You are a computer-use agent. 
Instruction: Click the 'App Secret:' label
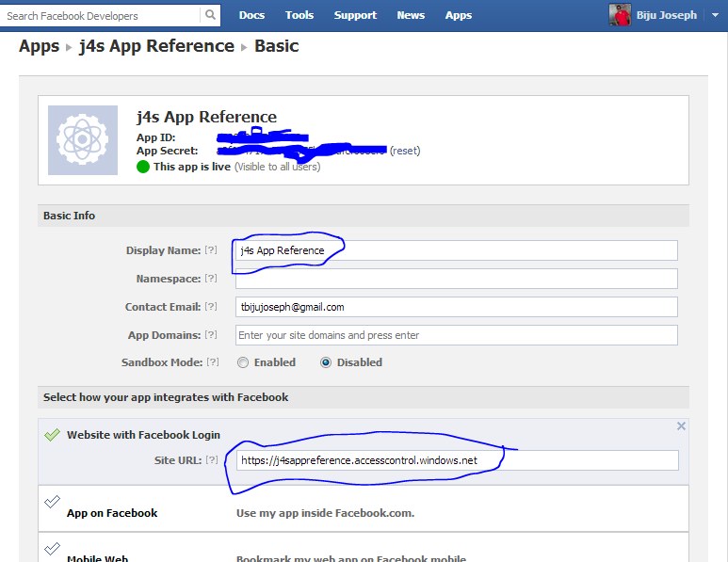click(167, 151)
